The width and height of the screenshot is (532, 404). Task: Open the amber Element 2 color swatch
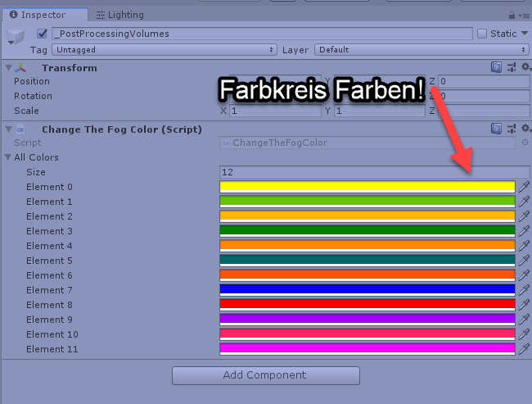pyautogui.click(x=367, y=216)
